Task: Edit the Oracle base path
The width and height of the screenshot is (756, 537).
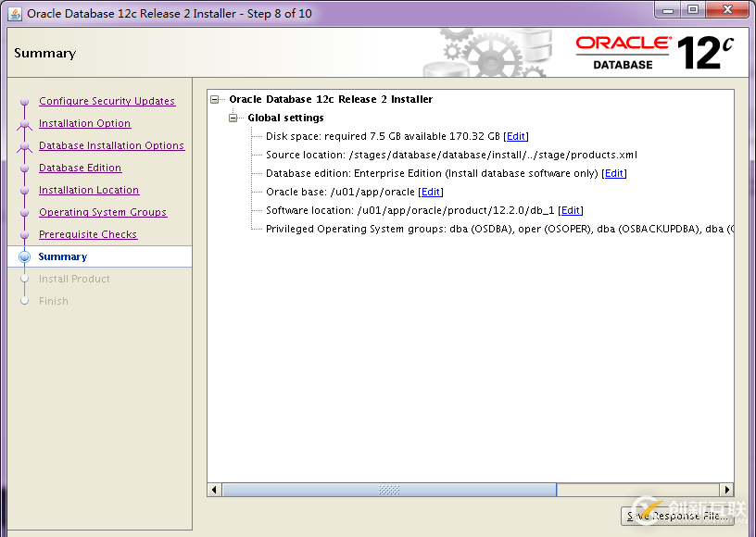Action: pos(431,192)
